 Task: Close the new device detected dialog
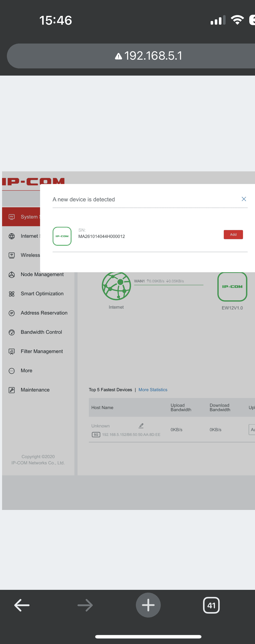point(244,199)
